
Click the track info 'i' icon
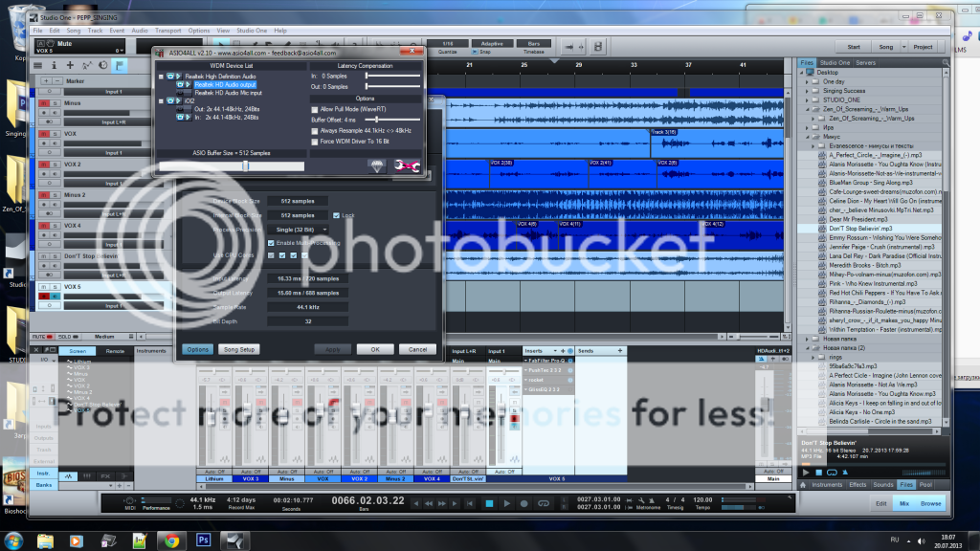[54, 65]
